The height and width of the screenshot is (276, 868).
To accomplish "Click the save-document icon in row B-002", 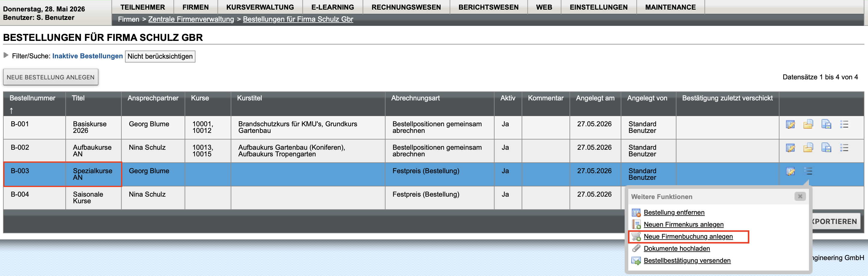I will click(826, 148).
